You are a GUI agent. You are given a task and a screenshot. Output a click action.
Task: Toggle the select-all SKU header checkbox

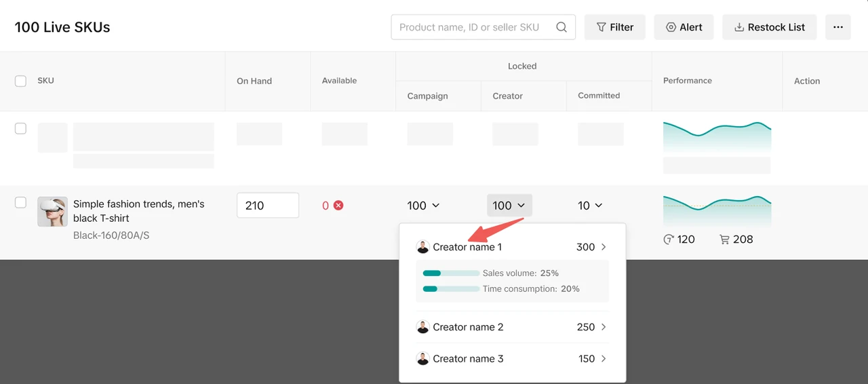[x=21, y=81]
